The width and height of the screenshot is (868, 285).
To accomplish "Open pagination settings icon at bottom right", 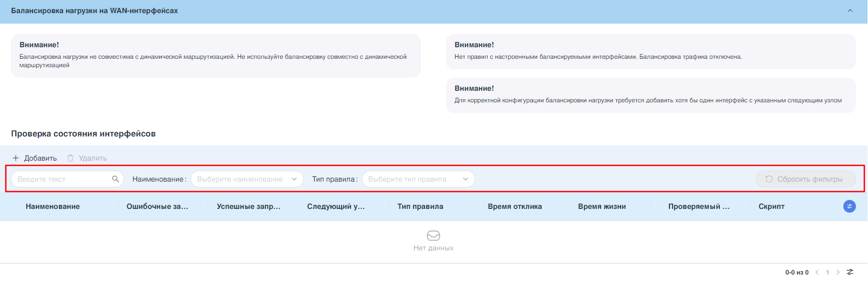I will point(850,272).
